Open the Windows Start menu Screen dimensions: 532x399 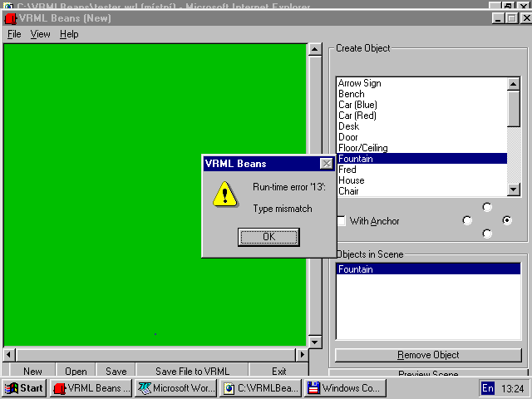click(24, 388)
